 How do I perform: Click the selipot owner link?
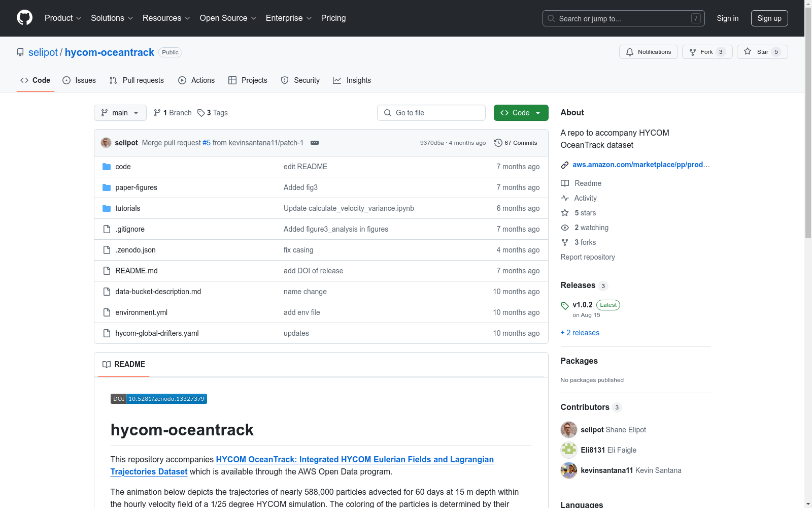(43, 52)
